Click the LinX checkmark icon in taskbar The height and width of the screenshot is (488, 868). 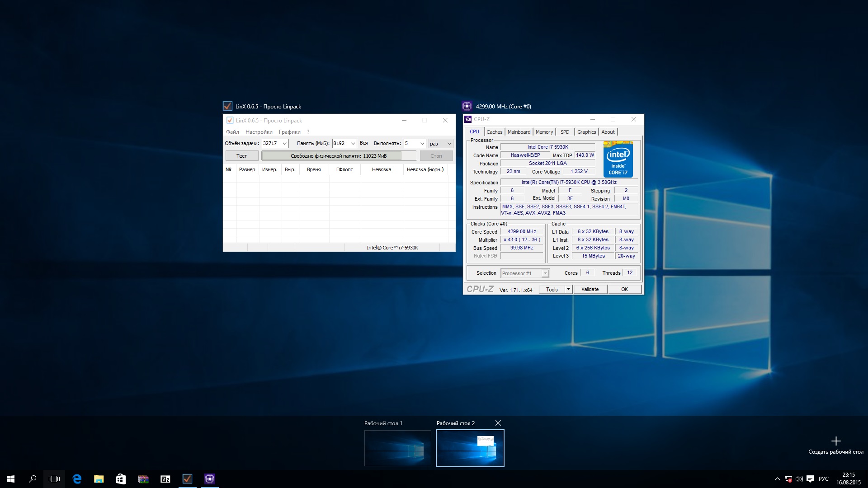tap(187, 479)
